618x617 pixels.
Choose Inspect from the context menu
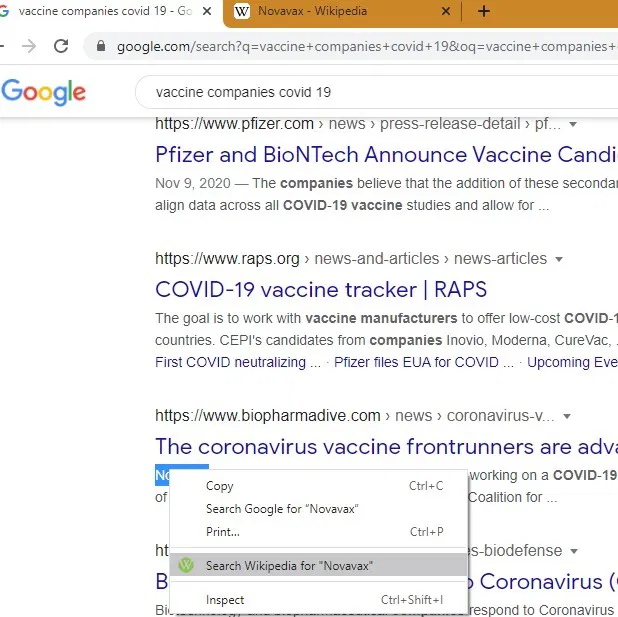[318, 600]
